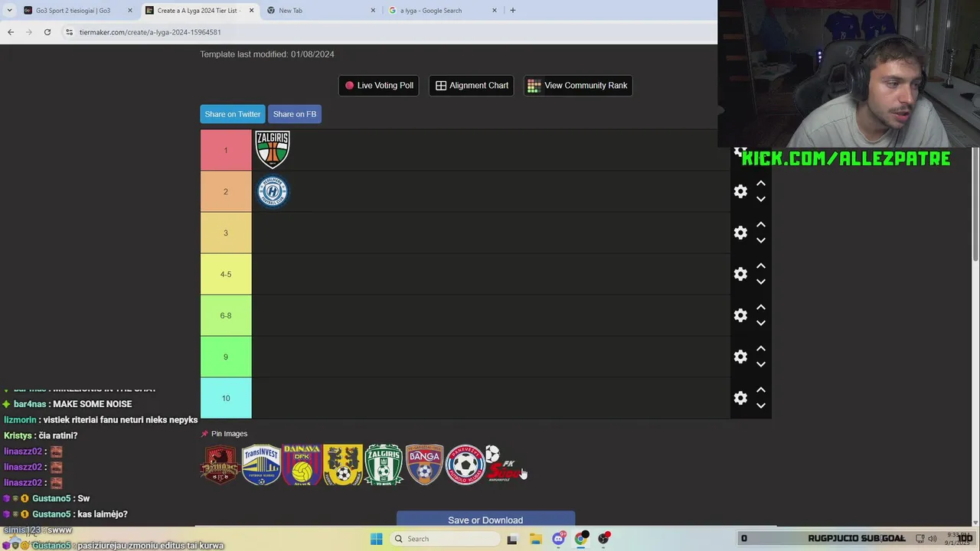Move tier 4-5 row down

tap(761, 282)
